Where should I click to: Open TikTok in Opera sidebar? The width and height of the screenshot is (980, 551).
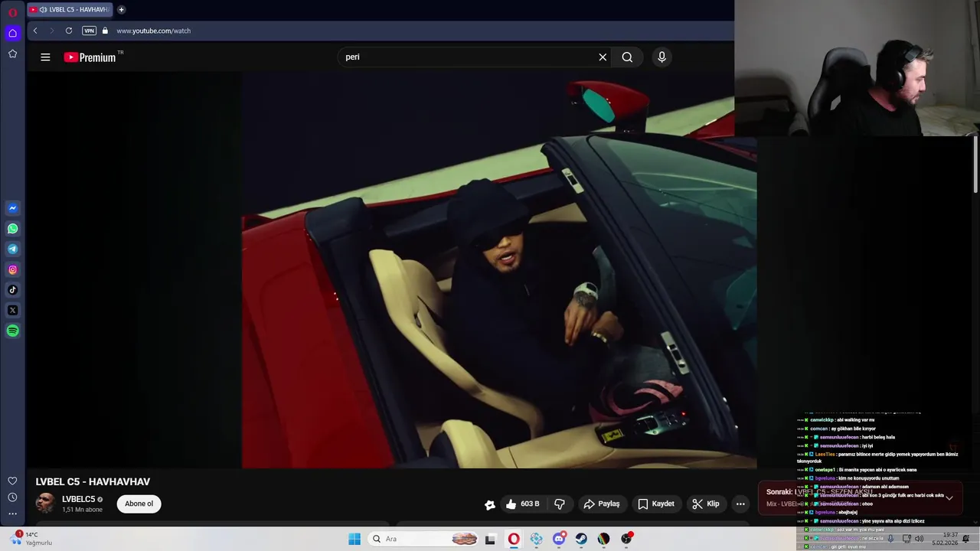point(12,290)
